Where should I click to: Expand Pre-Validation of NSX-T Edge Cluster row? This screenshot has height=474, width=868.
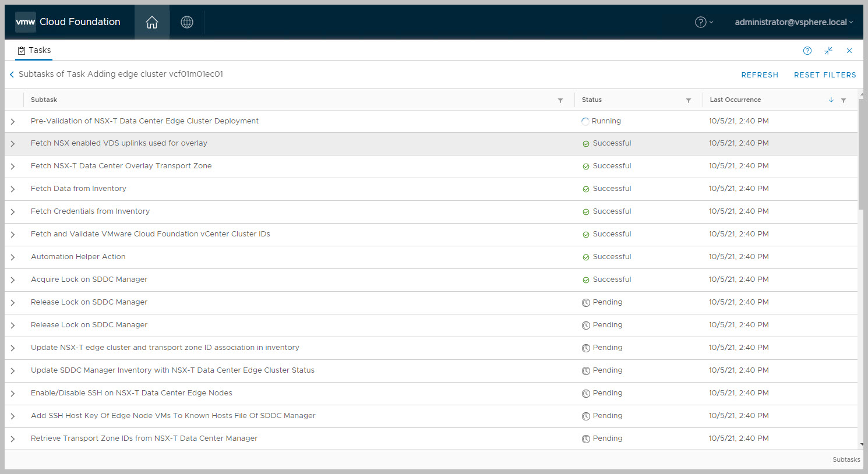click(x=13, y=122)
